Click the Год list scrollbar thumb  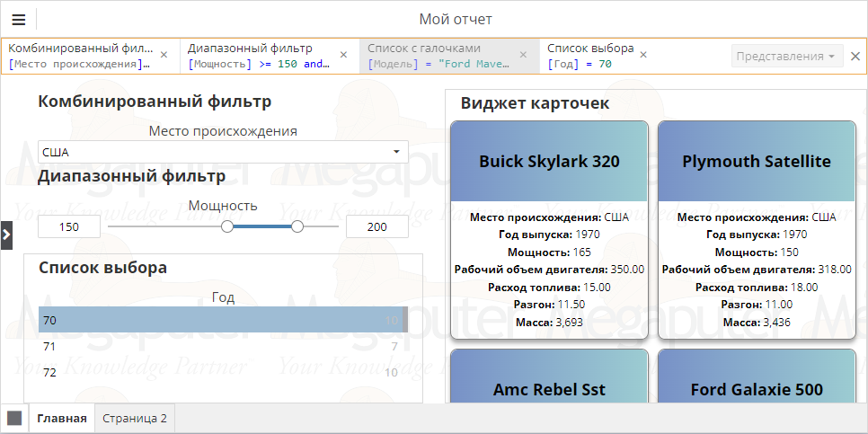pos(405,320)
